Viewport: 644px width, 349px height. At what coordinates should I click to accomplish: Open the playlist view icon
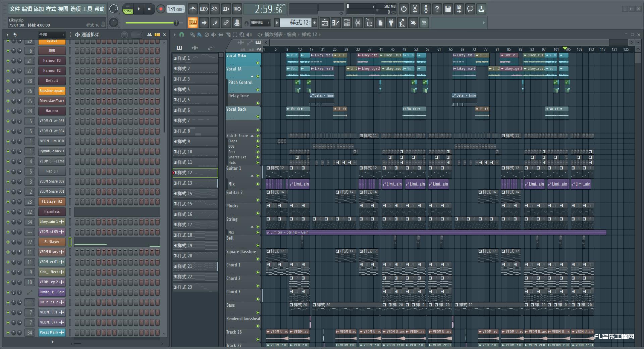coord(324,23)
